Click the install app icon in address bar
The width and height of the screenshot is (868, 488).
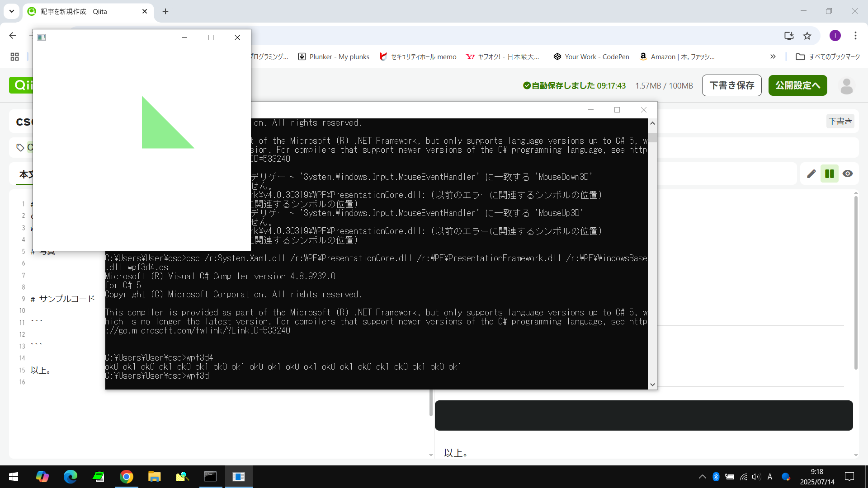coord(789,36)
